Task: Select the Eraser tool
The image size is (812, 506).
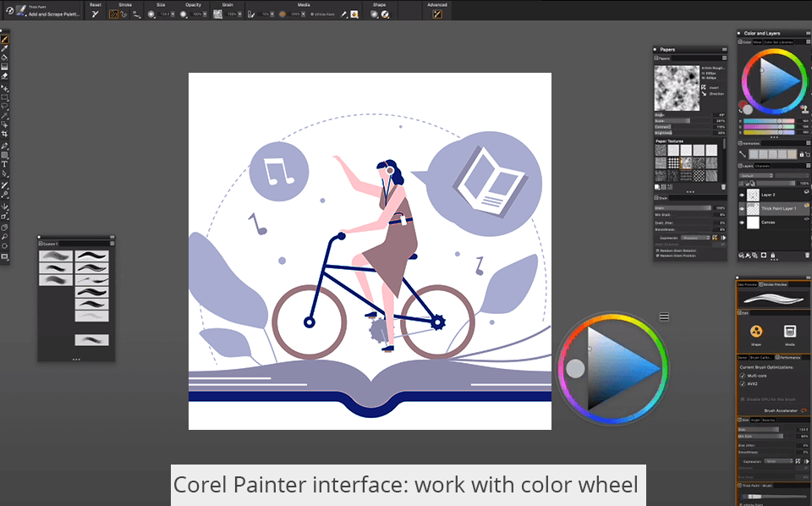Action: tap(5, 76)
